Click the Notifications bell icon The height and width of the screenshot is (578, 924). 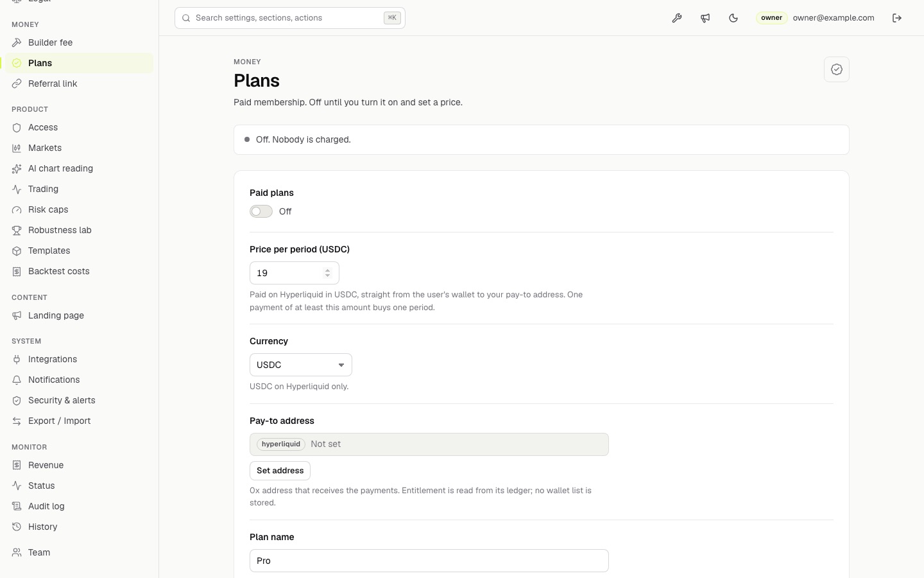(17, 380)
